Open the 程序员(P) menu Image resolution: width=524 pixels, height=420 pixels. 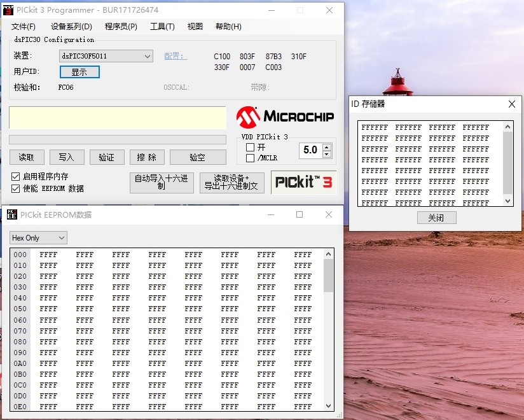[x=121, y=27]
